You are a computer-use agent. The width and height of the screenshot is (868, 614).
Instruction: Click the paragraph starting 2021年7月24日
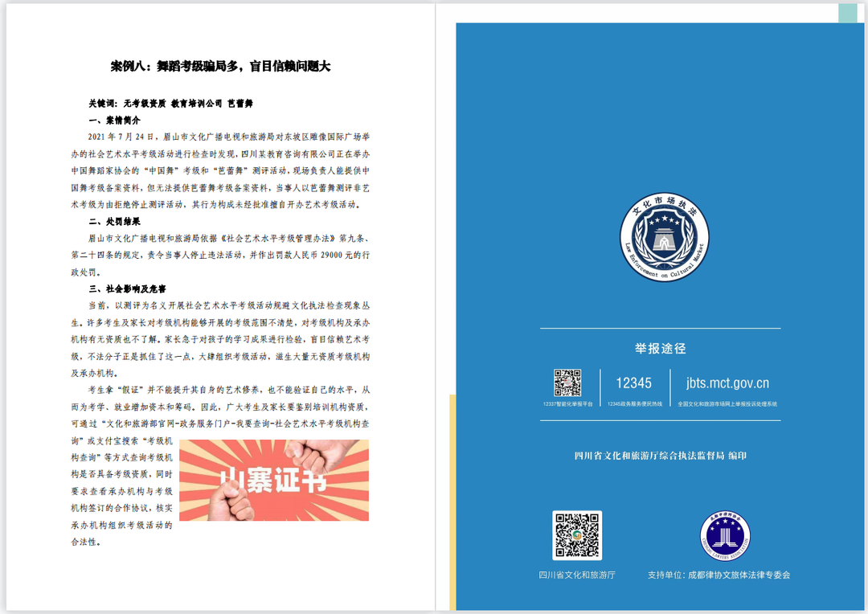[220, 170]
